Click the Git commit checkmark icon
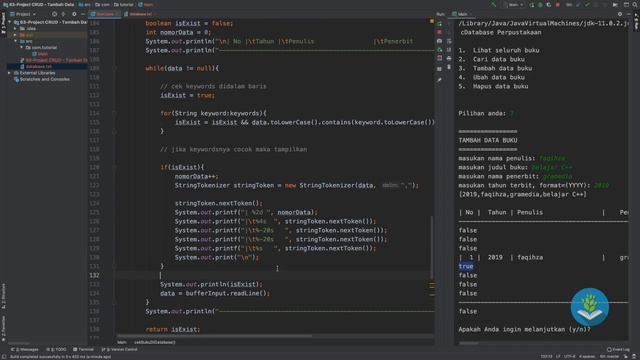The image size is (640, 360). tap(587, 4)
